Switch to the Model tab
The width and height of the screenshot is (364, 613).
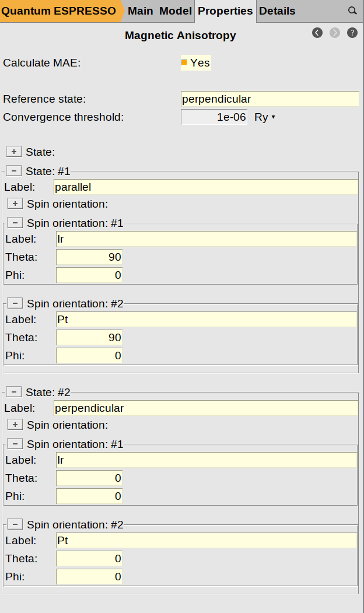(x=175, y=11)
